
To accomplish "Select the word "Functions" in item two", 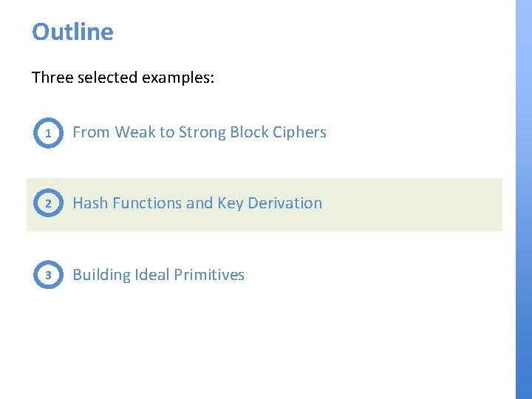I will click(x=146, y=203).
